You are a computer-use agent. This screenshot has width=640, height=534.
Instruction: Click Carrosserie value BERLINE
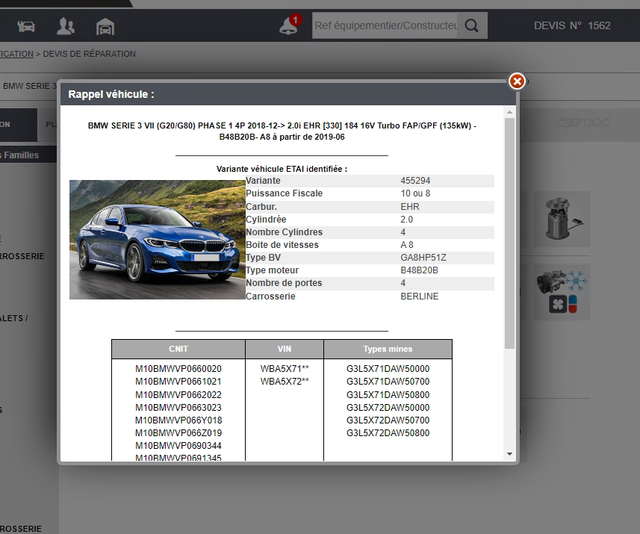(x=419, y=296)
